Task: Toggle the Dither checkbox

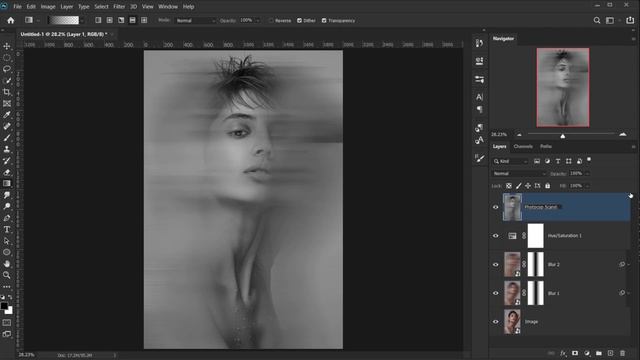Action: [x=299, y=20]
